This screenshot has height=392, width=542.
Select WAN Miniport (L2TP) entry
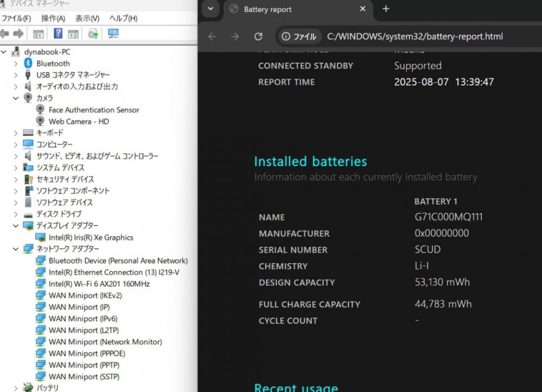point(83,330)
